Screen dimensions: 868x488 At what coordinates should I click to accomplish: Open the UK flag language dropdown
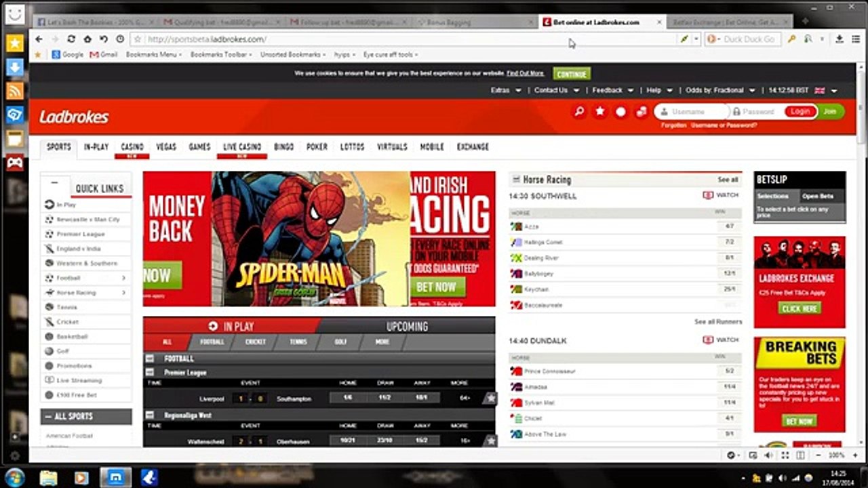tap(826, 90)
